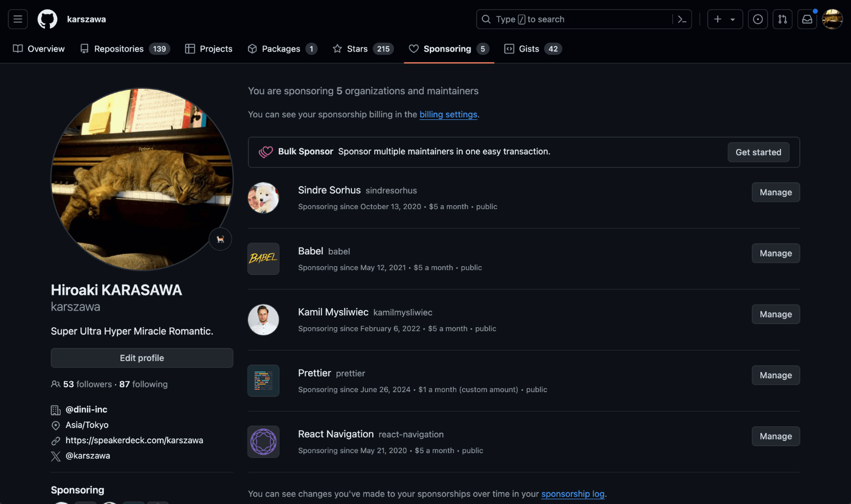Open the 87 following link
Viewport: 851px width, 504px height.
[x=143, y=384]
